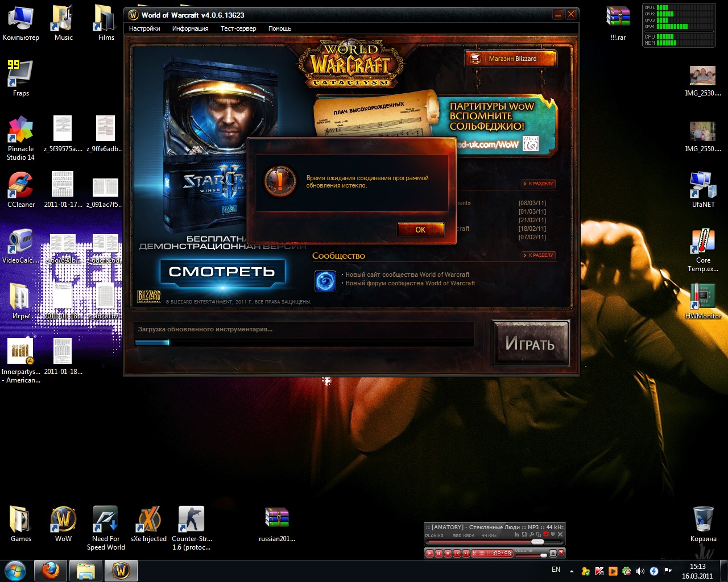The width and height of the screenshot is (728, 582).
Task: Click К РАЗДЕЛУ link beside Сообщество heading
Action: point(538,255)
